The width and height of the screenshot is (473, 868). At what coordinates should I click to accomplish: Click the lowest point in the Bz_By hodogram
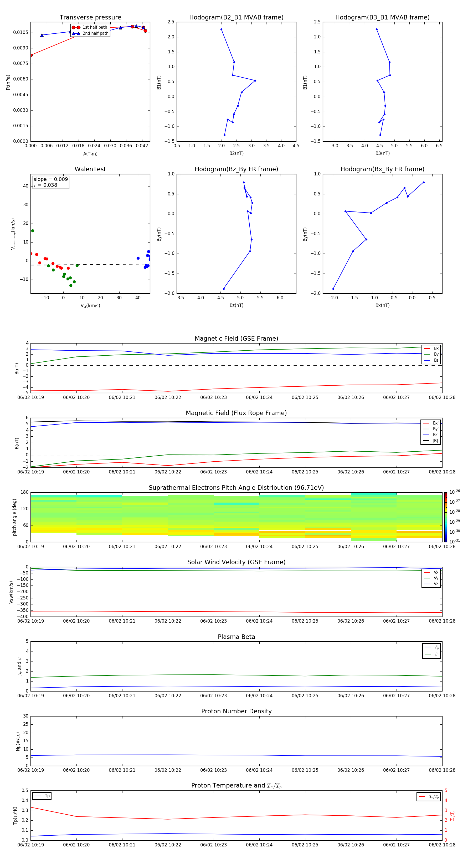[x=224, y=289]
